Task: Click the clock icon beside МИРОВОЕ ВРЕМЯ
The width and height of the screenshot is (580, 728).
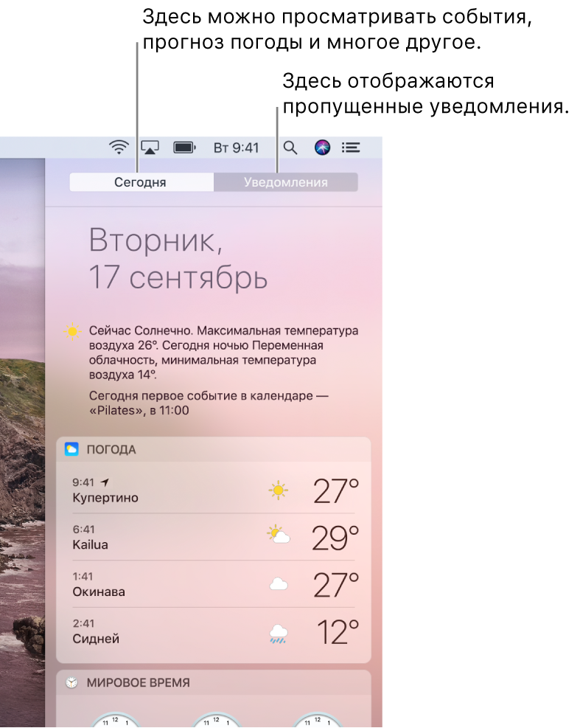Action: coord(71,682)
